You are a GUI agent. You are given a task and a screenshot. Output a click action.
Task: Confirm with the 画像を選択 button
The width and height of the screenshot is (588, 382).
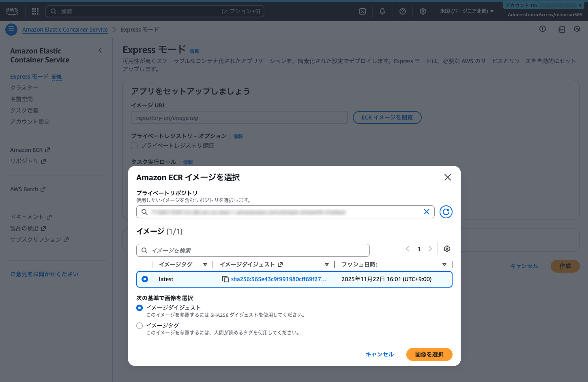[429, 354]
